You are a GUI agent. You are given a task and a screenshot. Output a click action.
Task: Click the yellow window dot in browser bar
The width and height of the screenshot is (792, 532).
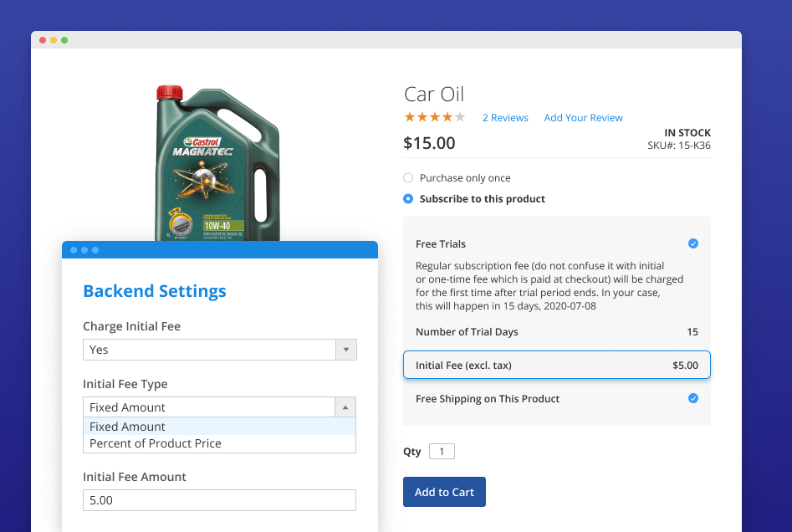pos(54,40)
